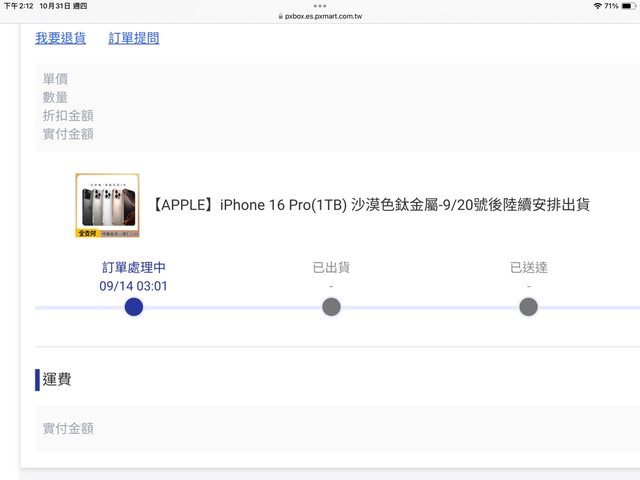Viewport: 640px width, 480px height.
Task: Tap the lock icon beside the URL
Action: tap(280, 16)
